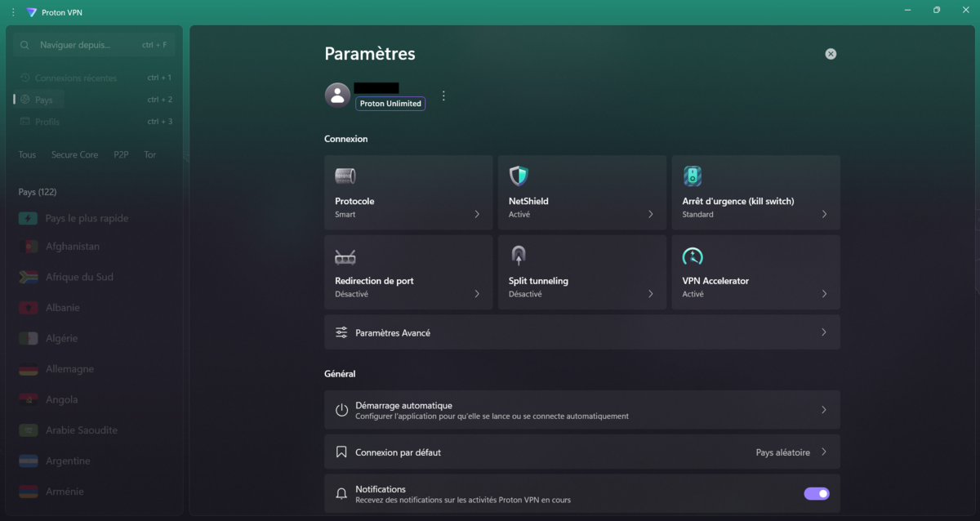980x521 pixels.
Task: Click the Pays globe icon
Action: coord(25,100)
